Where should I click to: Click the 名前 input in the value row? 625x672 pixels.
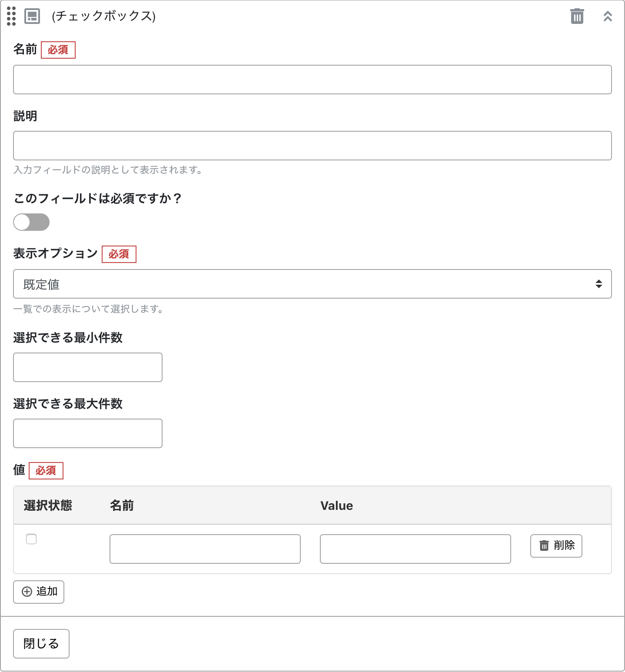[205, 549]
